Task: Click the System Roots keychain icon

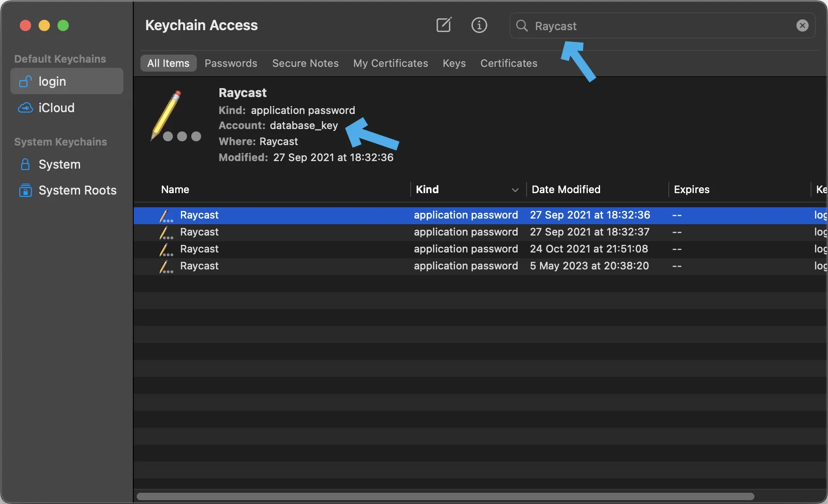Action: [x=25, y=190]
